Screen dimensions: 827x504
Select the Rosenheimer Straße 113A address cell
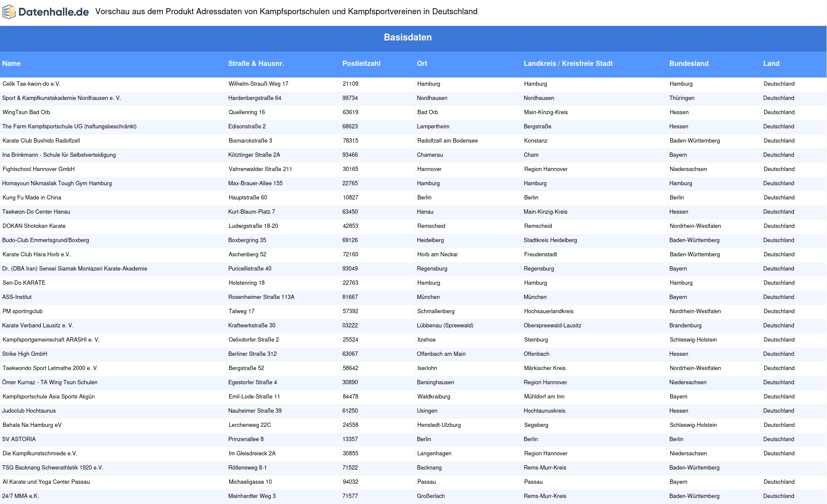click(261, 297)
